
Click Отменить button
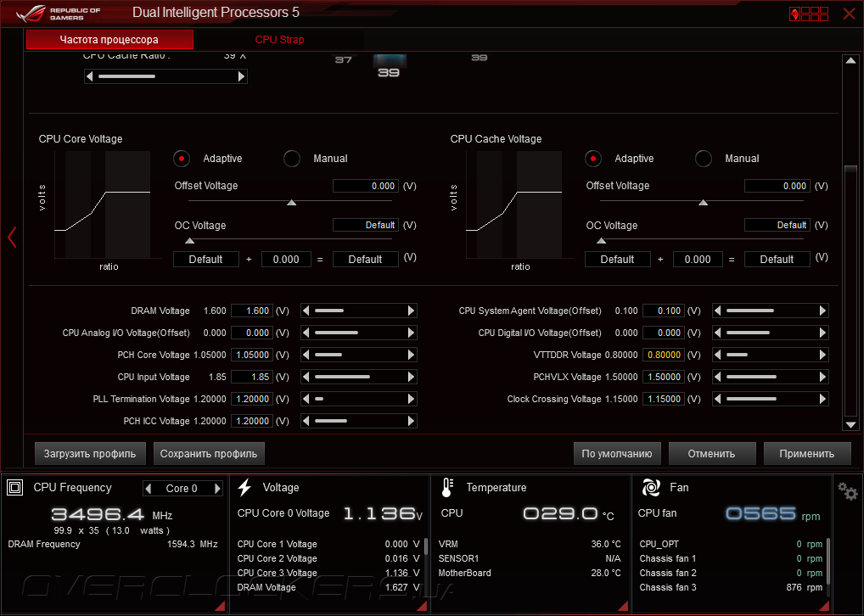[711, 454]
